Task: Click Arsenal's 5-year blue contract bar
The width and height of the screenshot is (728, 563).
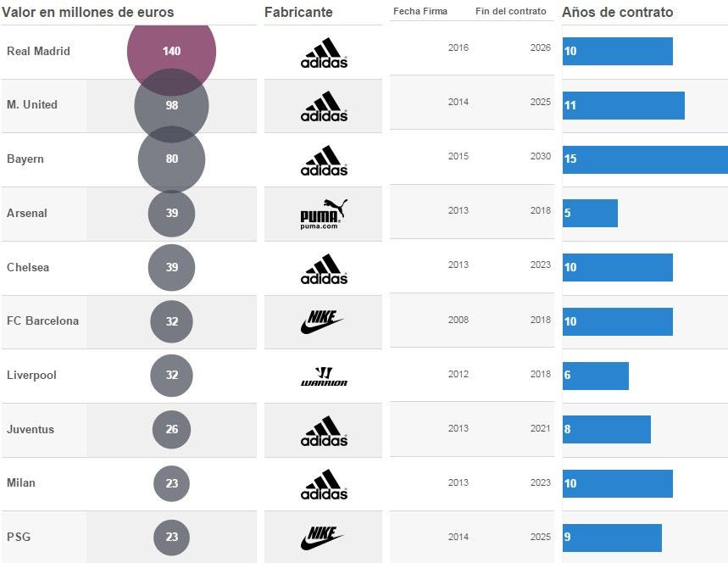Action: point(590,214)
